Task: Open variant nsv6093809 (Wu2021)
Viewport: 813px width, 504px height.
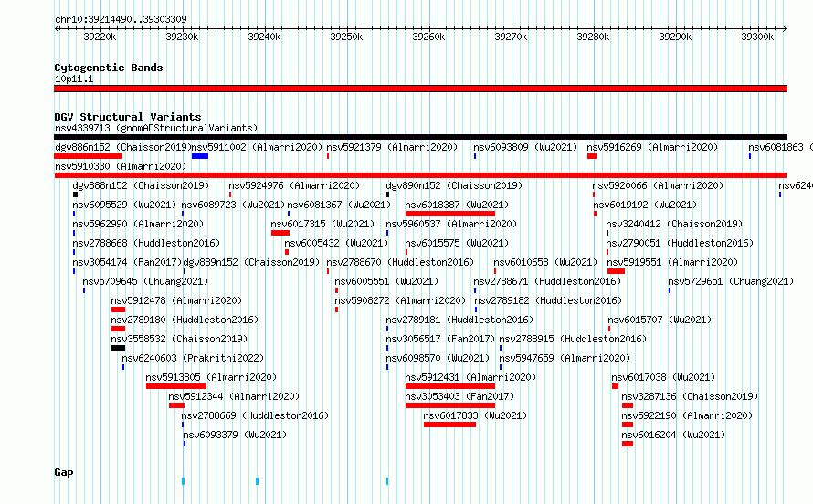Action: tap(525, 147)
